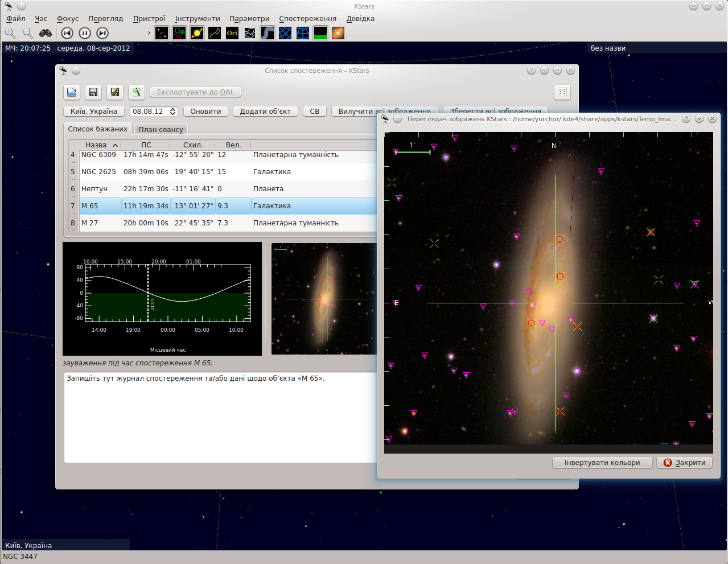Click the zoom in magnifier icon
This screenshot has width=728, height=564.
pos(10,33)
